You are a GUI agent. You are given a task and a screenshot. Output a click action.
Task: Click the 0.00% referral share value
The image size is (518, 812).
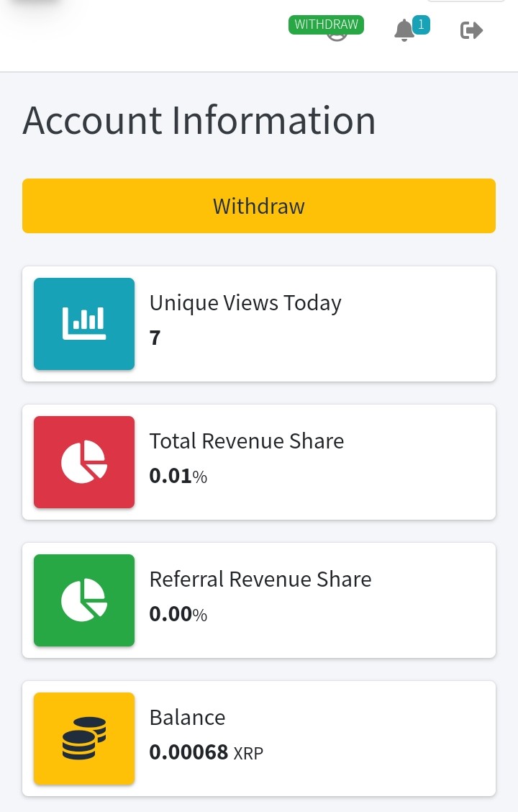point(178,614)
